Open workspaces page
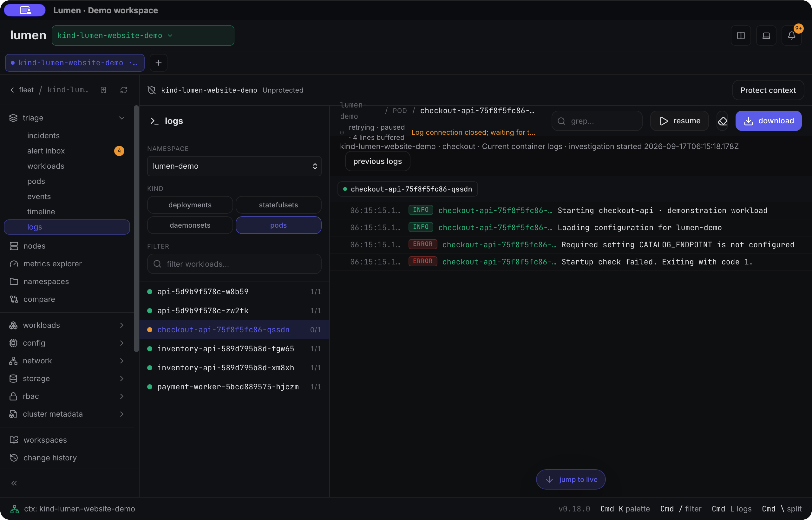 (67, 440)
